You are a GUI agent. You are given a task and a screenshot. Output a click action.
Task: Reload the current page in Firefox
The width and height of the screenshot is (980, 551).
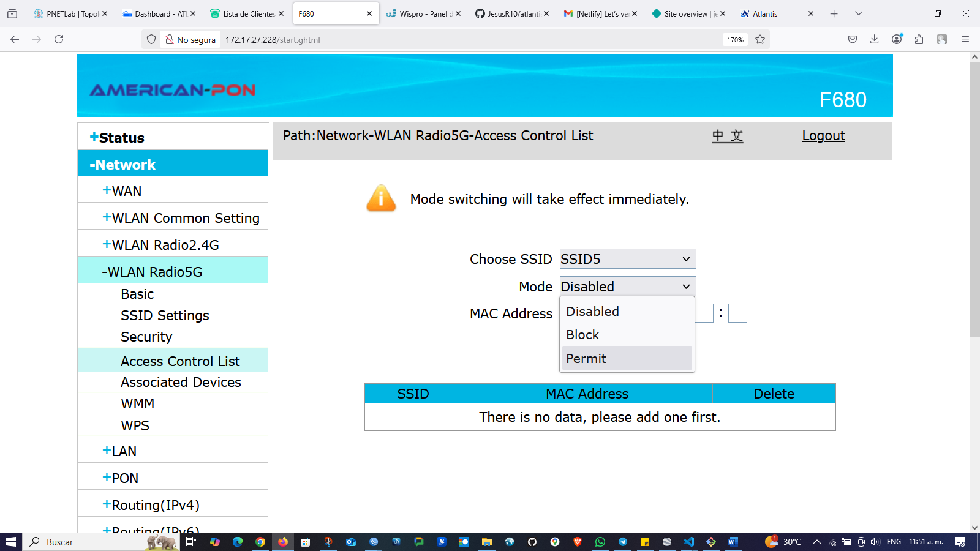point(59,39)
